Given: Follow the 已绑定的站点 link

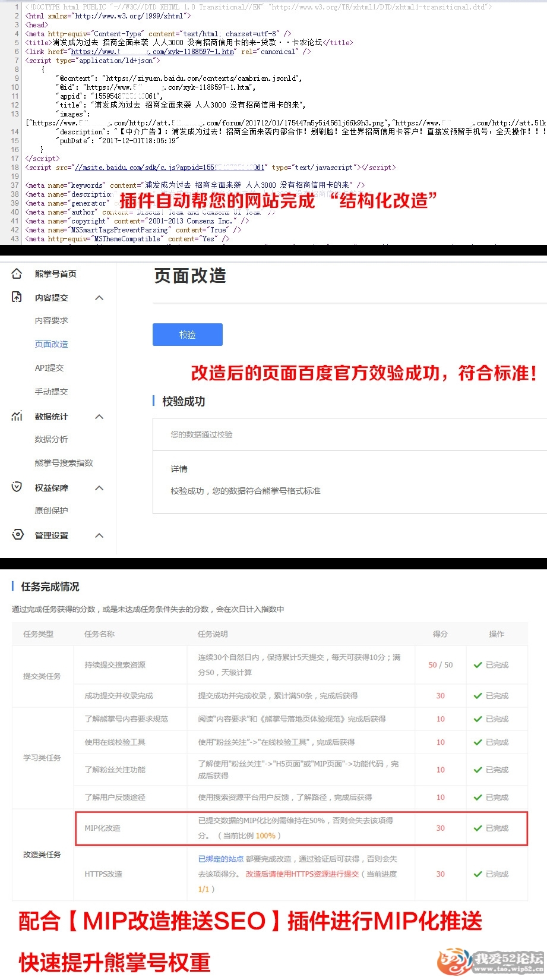Looking at the screenshot, I should 221,859.
